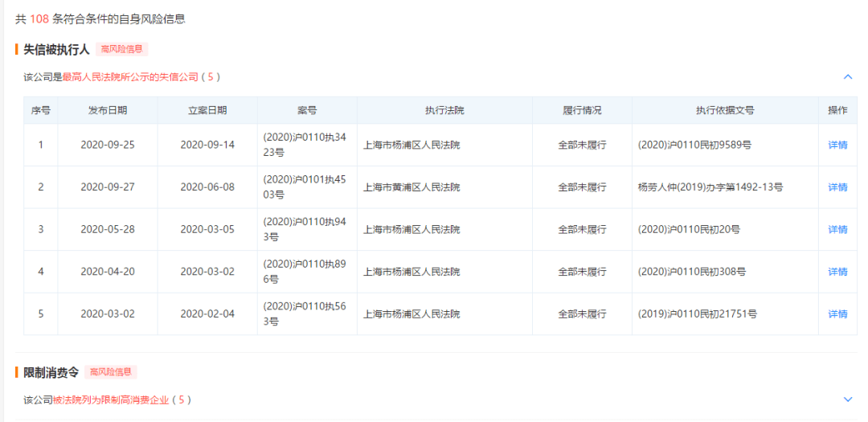This screenshot has height=422, width=868.
Task: Click case number (2020)沪0110执943号
Action: (x=305, y=229)
